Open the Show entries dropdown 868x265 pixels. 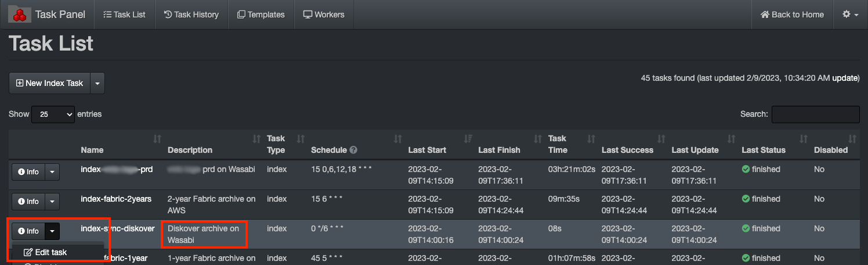coord(53,114)
